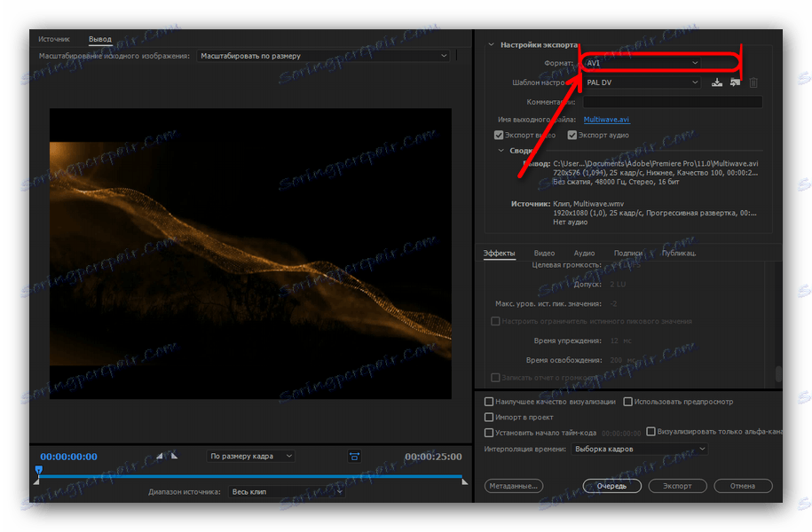Click the Экспорт button

(x=677, y=486)
